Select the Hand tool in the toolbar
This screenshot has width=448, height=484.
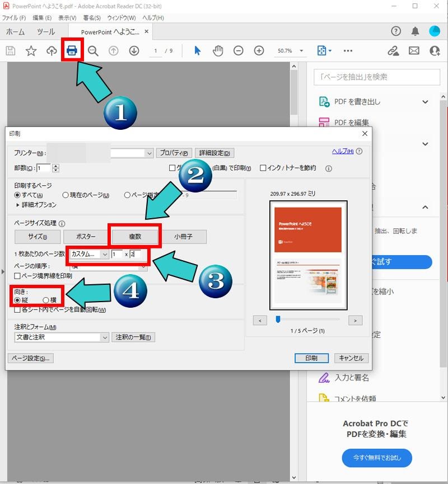coord(217,50)
